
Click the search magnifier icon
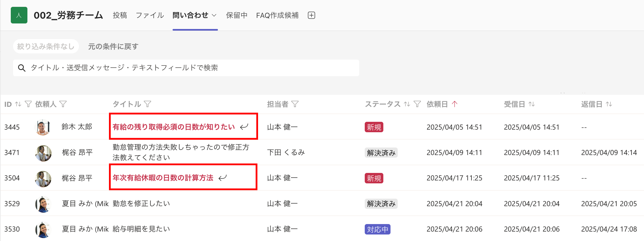coord(22,68)
